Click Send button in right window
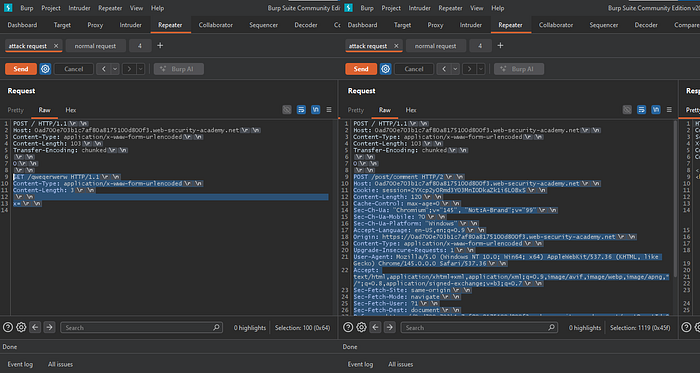This screenshot has width=700, height=373. [x=361, y=69]
